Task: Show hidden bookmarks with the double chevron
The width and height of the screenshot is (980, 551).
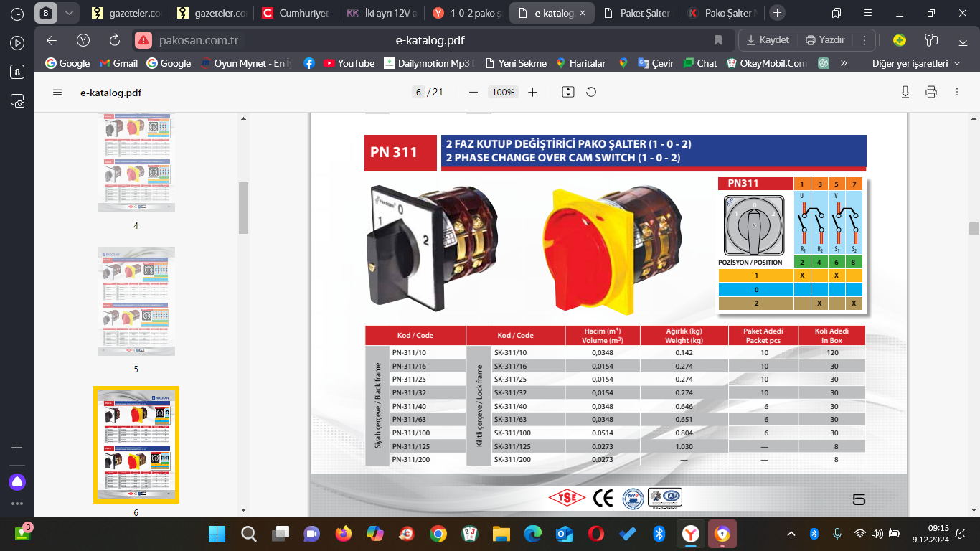Action: [x=844, y=63]
